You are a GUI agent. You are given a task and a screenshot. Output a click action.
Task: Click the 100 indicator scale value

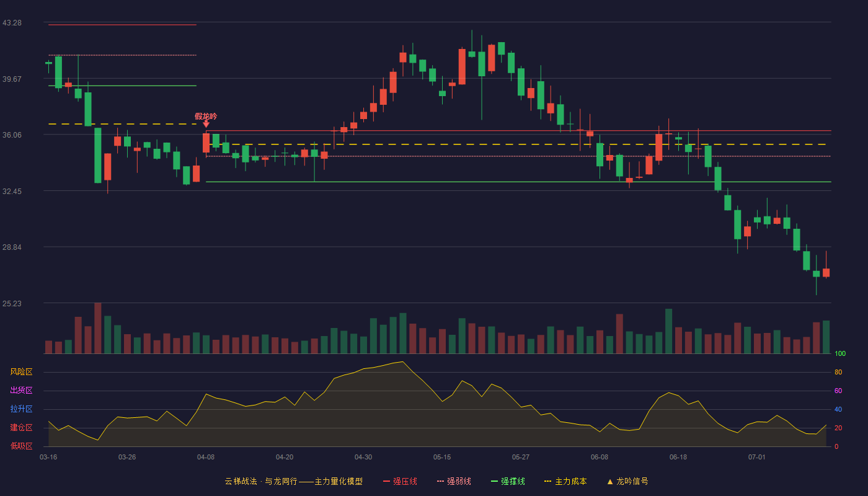840,353
